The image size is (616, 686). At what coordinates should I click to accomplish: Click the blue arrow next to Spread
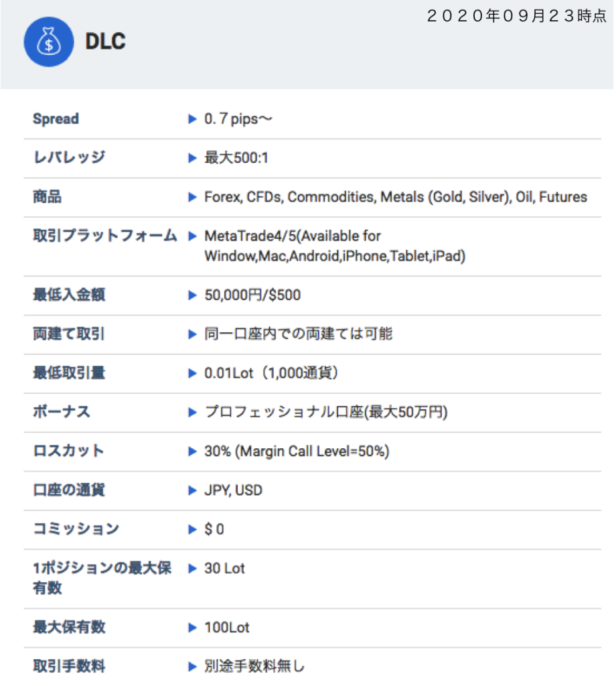tap(192, 119)
